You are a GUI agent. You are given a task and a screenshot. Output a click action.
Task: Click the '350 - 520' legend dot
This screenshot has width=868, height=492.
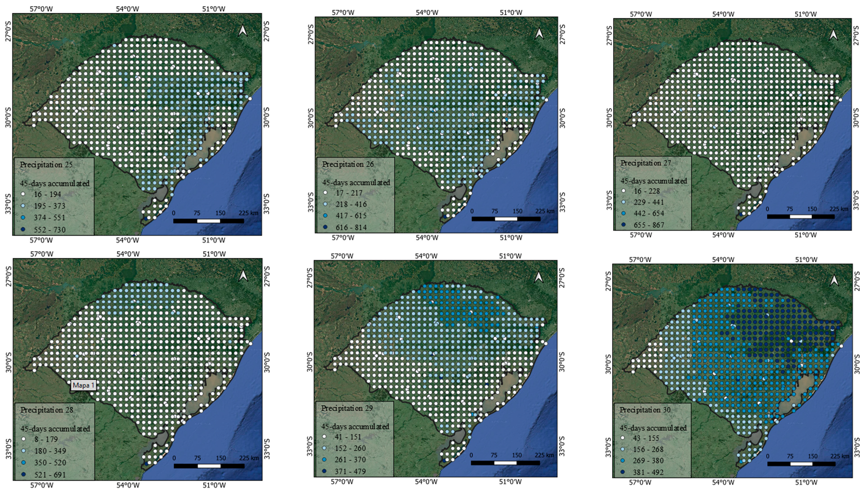point(23,463)
